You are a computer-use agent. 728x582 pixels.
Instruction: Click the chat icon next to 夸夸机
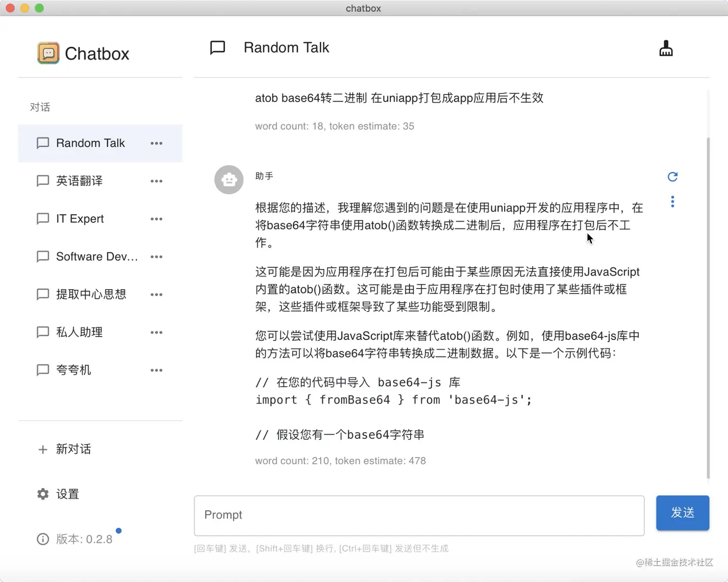click(43, 370)
